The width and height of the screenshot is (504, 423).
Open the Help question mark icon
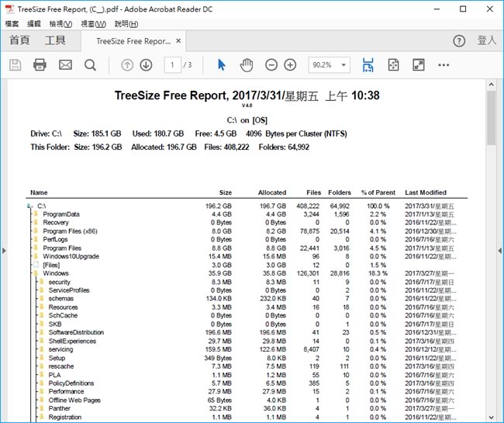(459, 41)
